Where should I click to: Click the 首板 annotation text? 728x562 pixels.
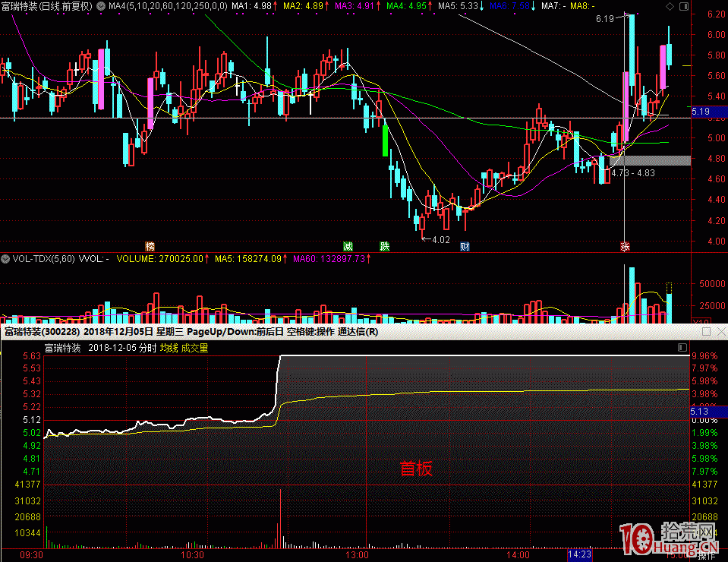tap(416, 469)
